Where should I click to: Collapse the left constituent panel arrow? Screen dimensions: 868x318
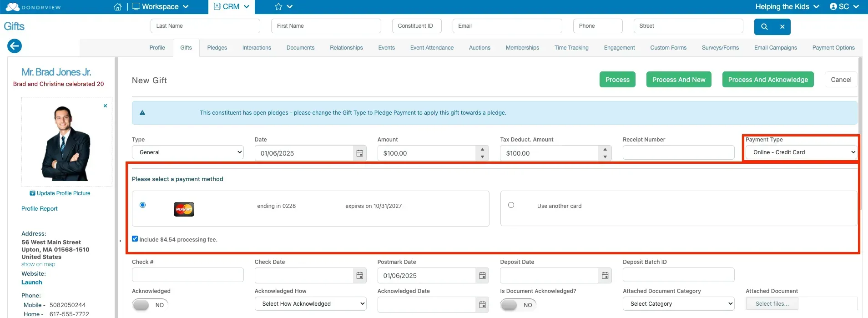point(120,241)
